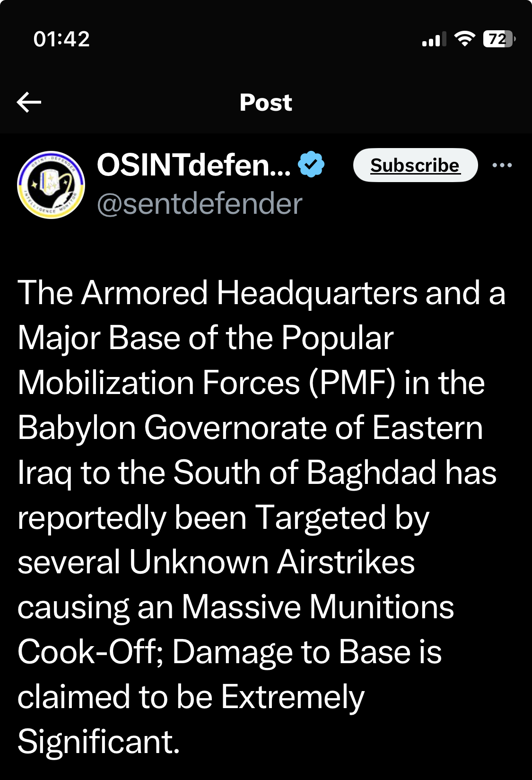Click the blue verified badge
This screenshot has height=780, width=532.
[x=311, y=164]
